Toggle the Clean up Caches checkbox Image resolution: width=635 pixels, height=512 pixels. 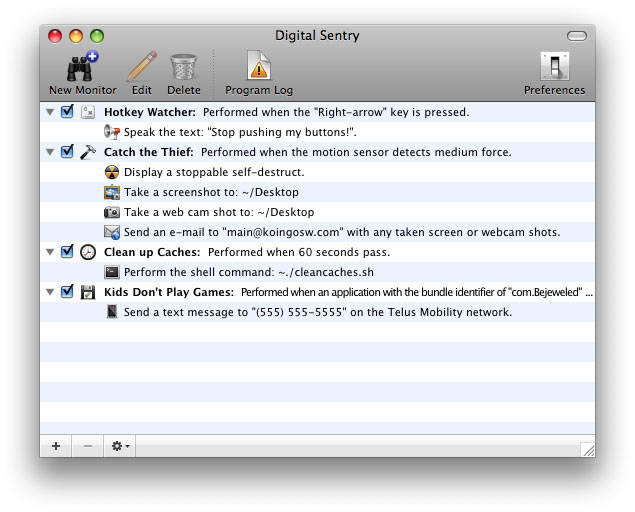coord(68,252)
